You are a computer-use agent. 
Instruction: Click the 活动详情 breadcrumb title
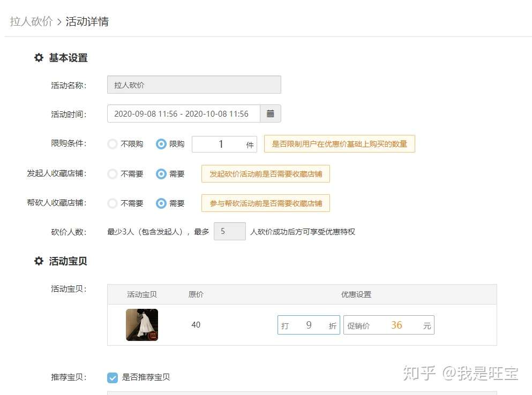[x=87, y=22]
